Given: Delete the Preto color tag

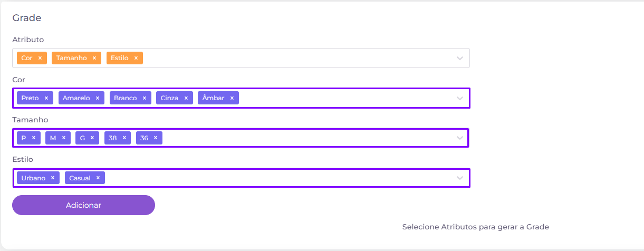Looking at the screenshot, I should 46,98.
